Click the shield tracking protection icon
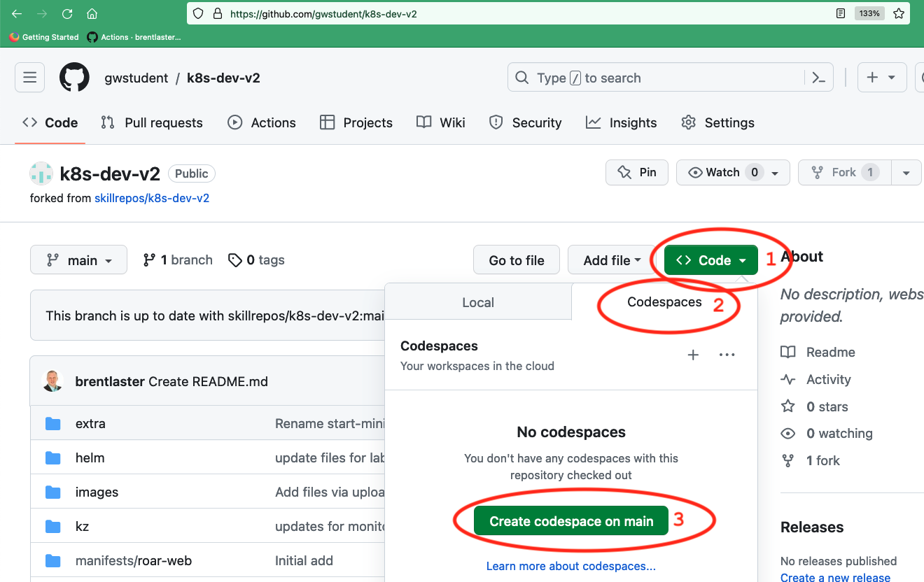924x582 pixels. pos(198,13)
